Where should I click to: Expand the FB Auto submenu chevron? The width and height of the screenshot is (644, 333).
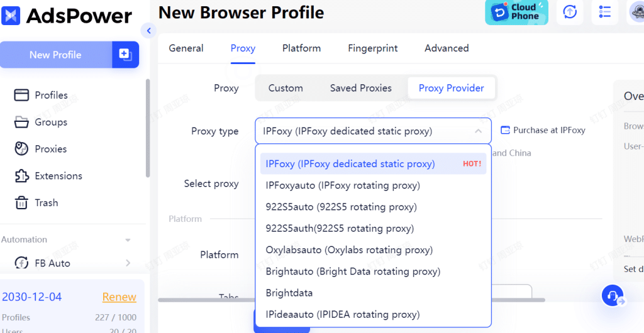click(x=128, y=263)
